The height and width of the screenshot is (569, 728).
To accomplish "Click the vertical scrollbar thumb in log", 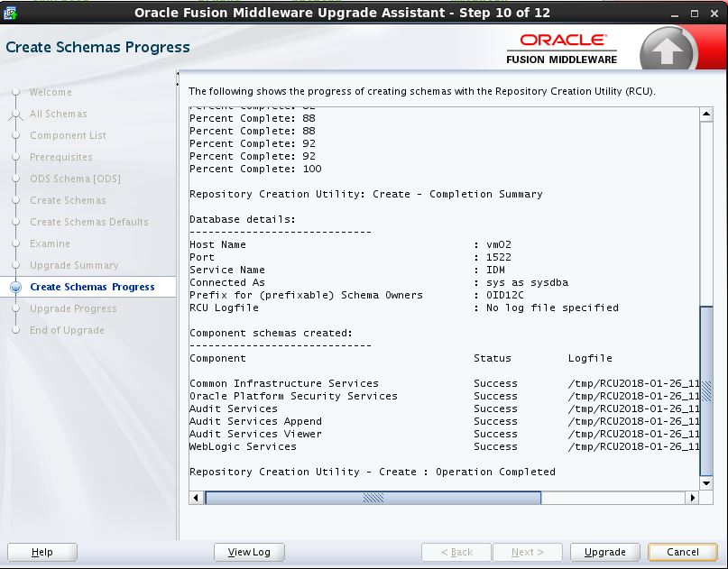I will point(706,390).
